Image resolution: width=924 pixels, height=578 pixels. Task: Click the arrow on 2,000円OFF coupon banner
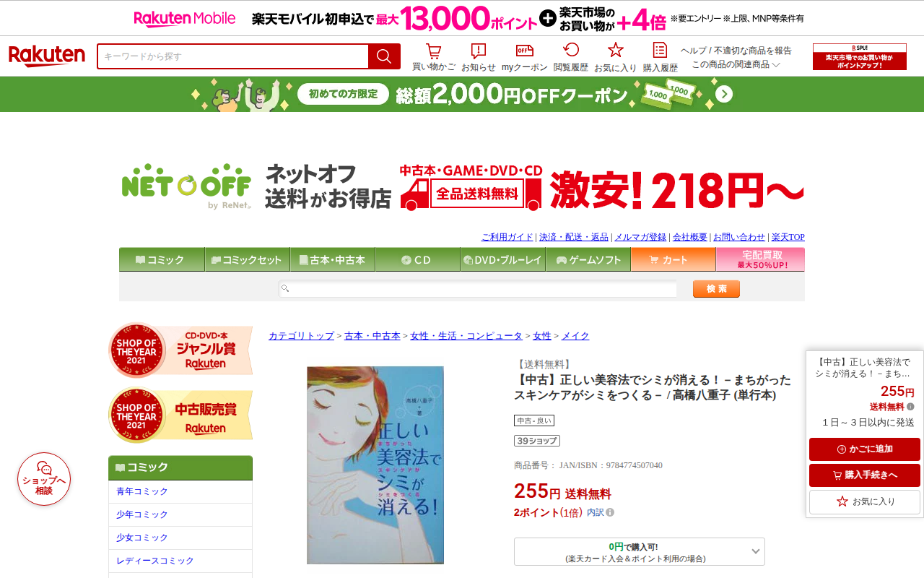click(724, 95)
